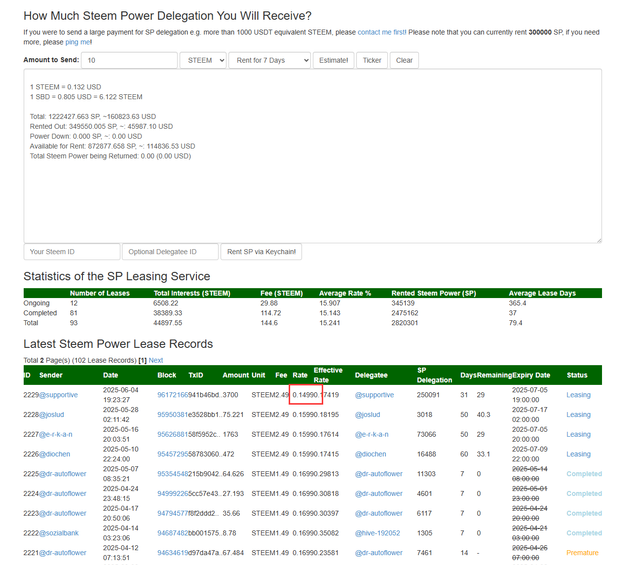Select Total Interests value 44897.55
This screenshot has height=565, width=640.
click(168, 323)
